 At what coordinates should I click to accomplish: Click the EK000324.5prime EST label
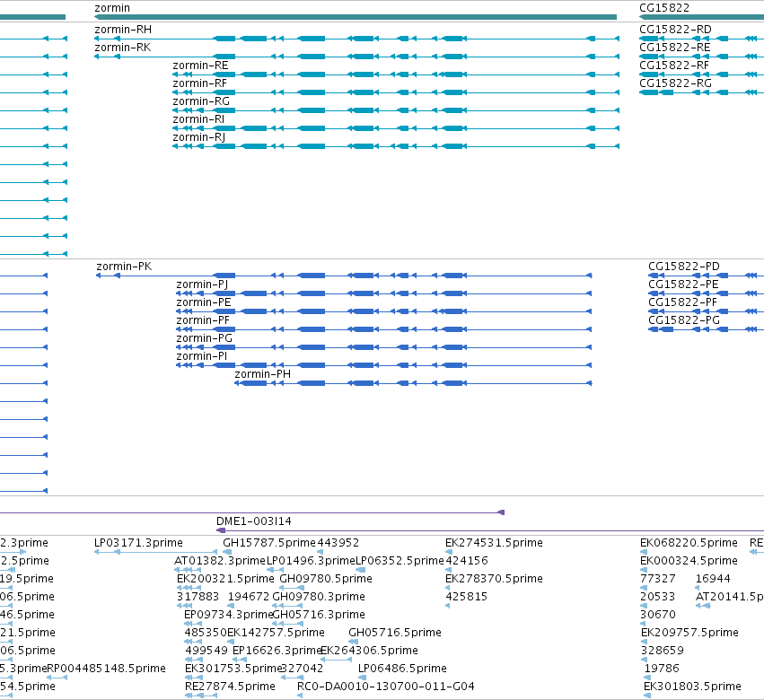(x=689, y=561)
